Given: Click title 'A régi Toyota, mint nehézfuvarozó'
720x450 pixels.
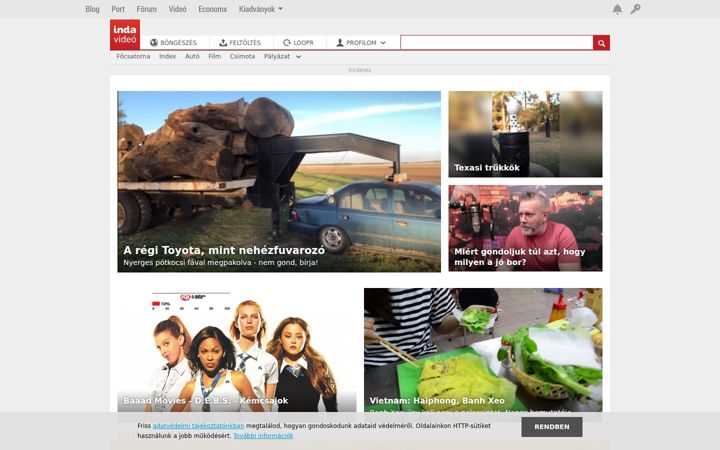Looking at the screenshot, I should tap(224, 250).
